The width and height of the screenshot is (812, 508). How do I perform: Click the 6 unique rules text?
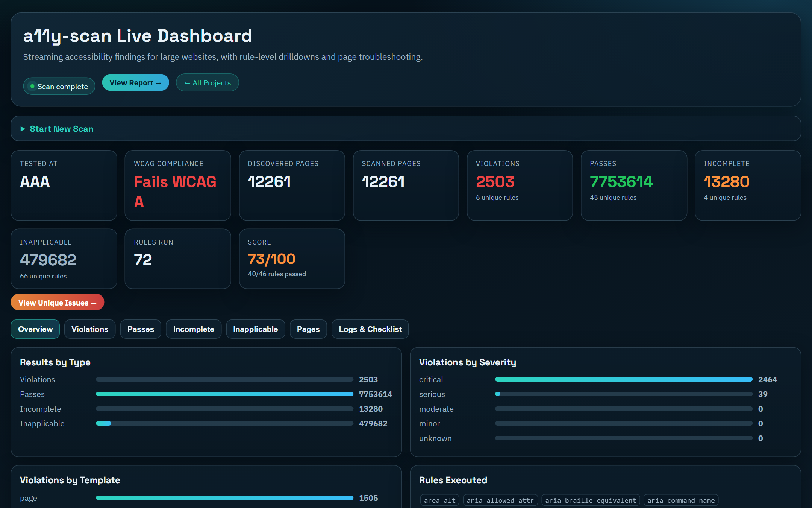click(x=497, y=198)
